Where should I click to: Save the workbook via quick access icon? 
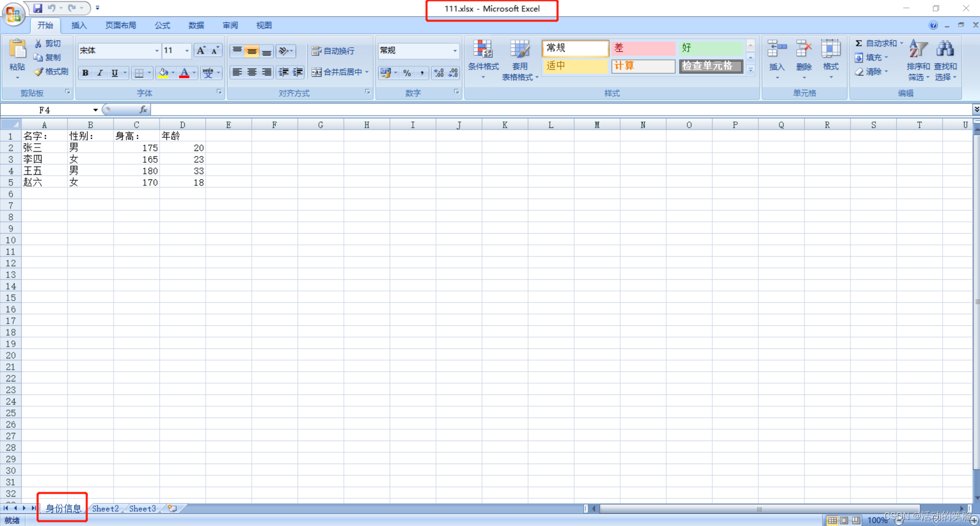(x=37, y=8)
